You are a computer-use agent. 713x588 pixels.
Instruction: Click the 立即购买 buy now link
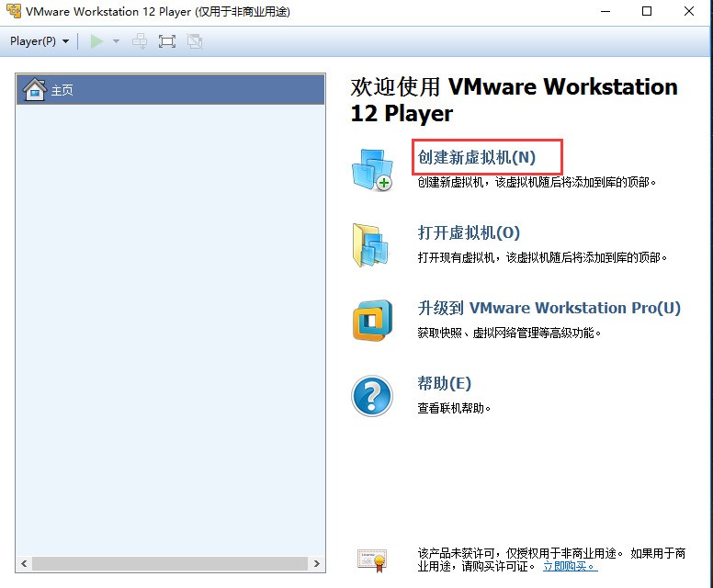point(571,566)
